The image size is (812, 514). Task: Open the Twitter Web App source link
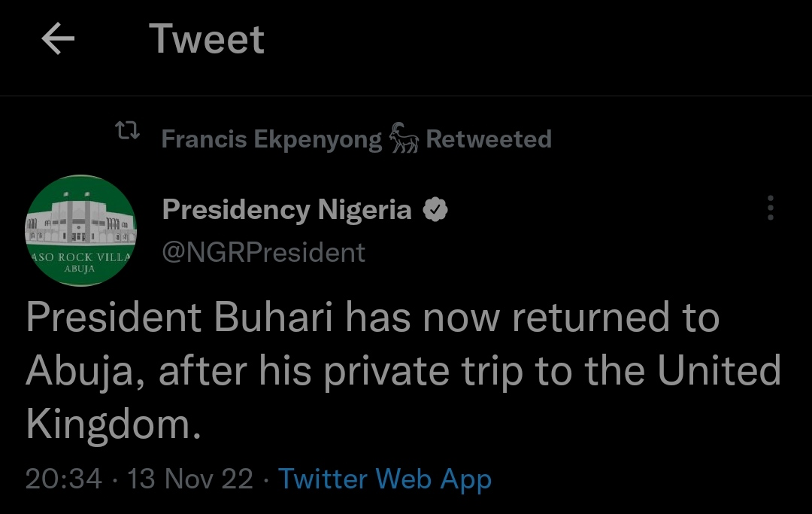click(385, 479)
